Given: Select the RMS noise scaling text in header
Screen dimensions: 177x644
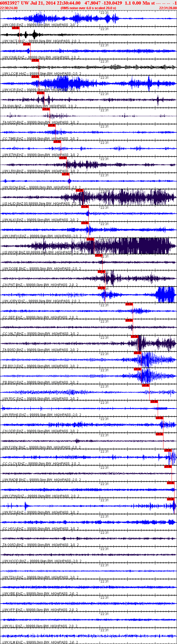Looking at the screenshot, I should pos(88,8).
